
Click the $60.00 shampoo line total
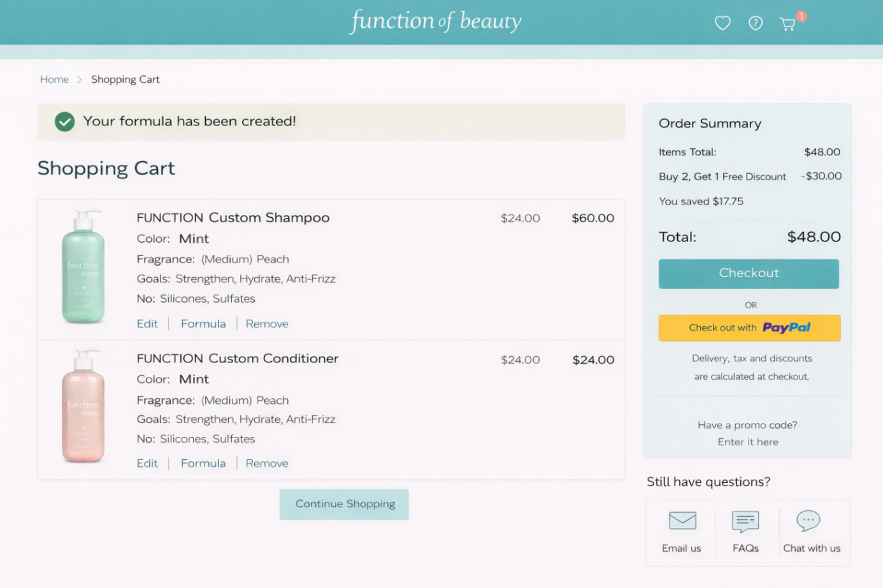click(x=593, y=218)
